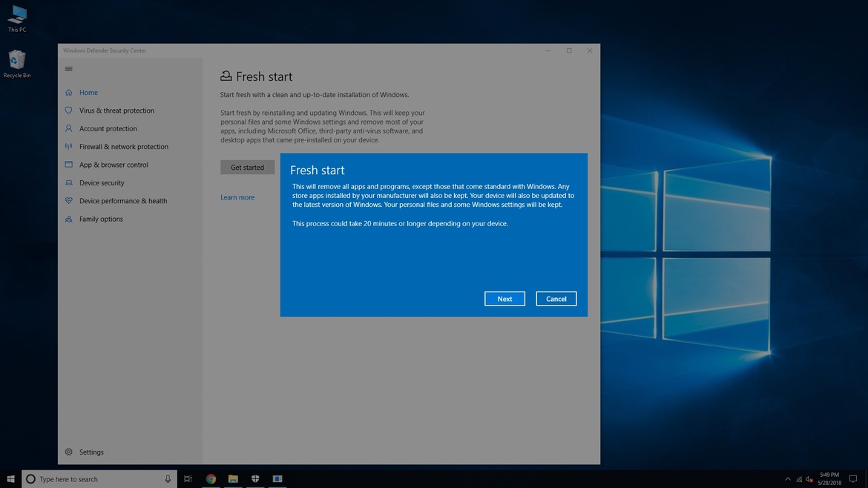This screenshot has height=488, width=868.
Task: Cancel the Fresh start dialog
Action: [556, 299]
